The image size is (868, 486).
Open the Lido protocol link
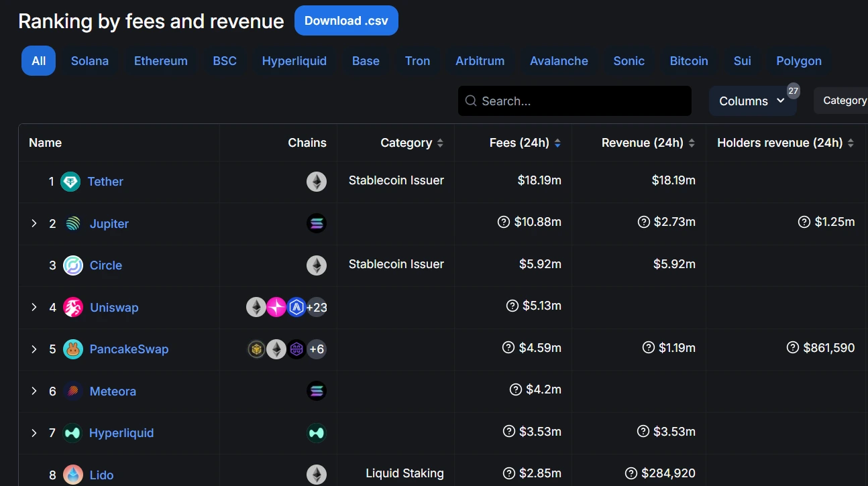tap(102, 475)
